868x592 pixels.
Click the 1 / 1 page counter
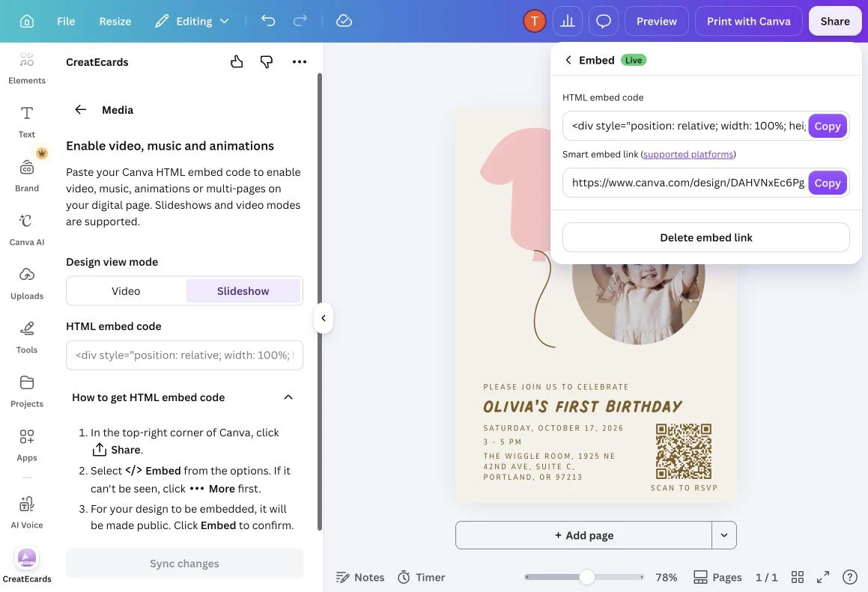[766, 577]
